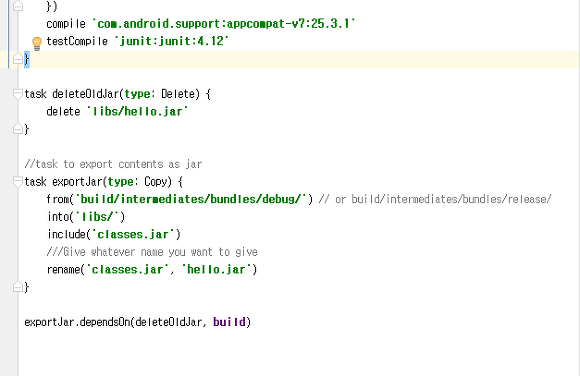Click the purple 'build' in dependsOn

click(229, 322)
